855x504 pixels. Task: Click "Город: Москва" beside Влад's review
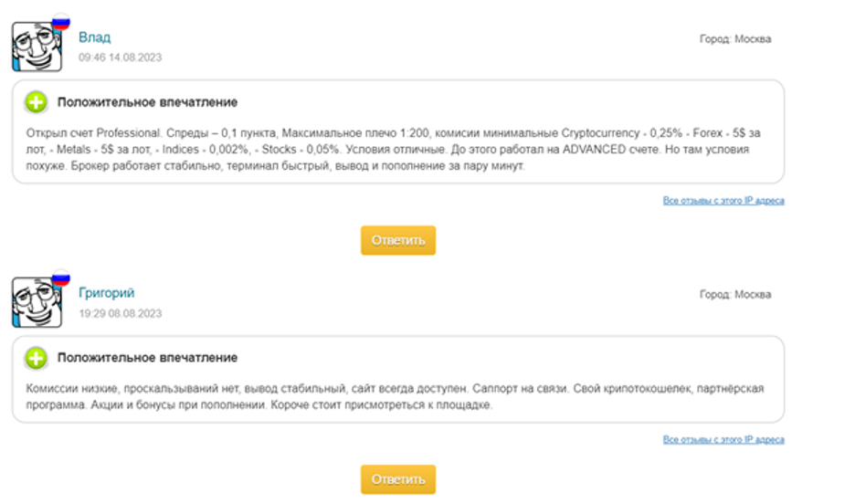(734, 39)
